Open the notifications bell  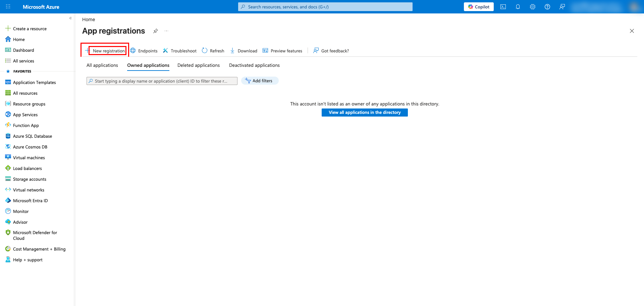(518, 7)
